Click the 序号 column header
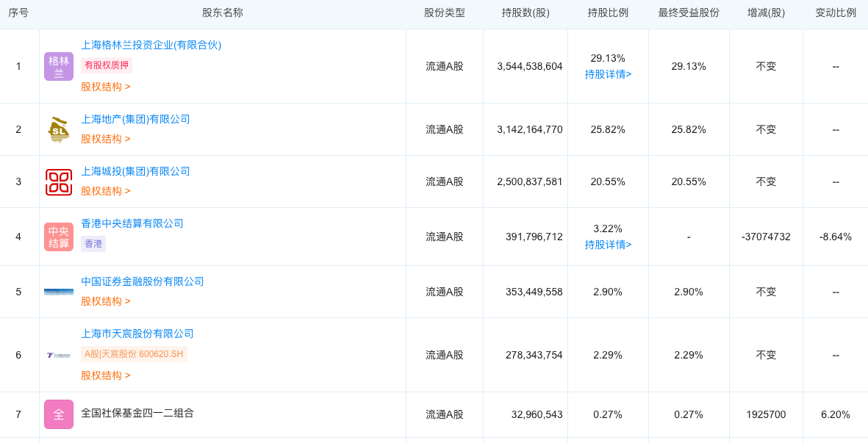Image resolution: width=868 pixels, height=443 pixels. [18, 12]
